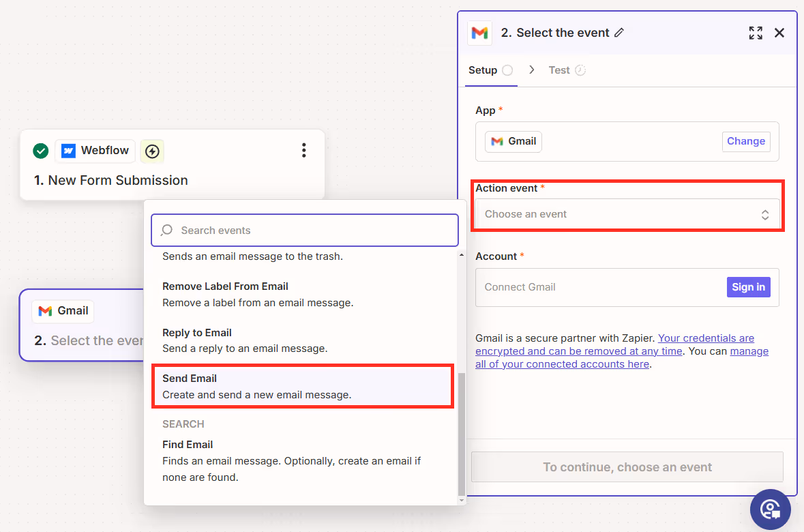Click the events list scroll up arrow
This screenshot has height=532, width=804.
(462, 255)
